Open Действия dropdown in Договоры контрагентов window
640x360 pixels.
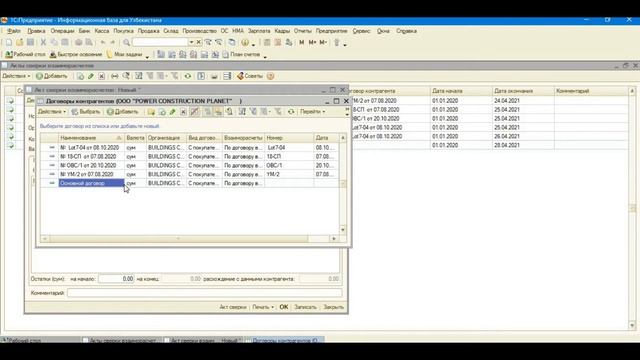click(52, 112)
